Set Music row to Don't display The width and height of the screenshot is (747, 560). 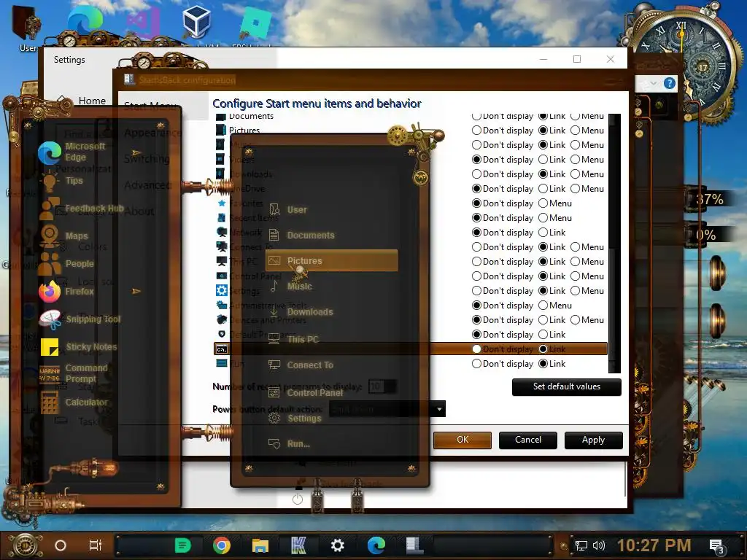476,145
